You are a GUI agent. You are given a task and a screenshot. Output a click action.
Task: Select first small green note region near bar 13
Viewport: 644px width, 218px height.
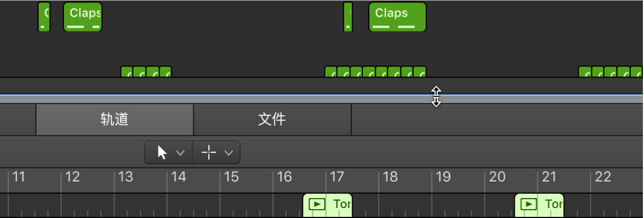pos(127,72)
